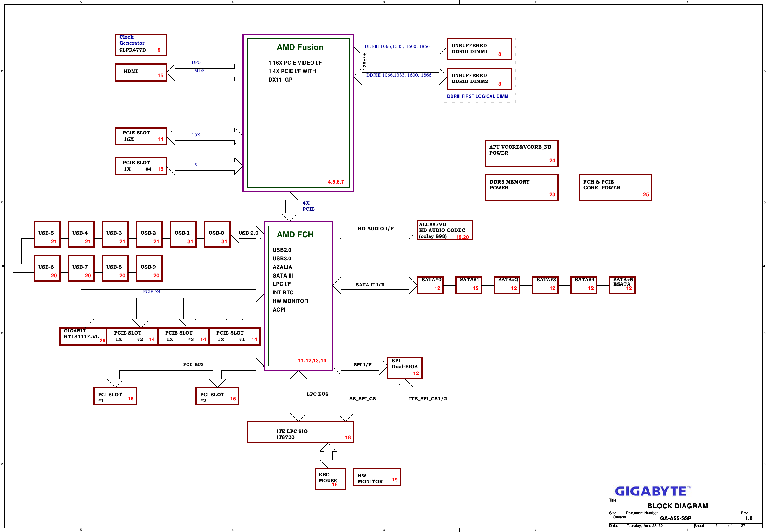Select the SATA#4 block
The height and width of the screenshot is (532, 768).
[583, 285]
